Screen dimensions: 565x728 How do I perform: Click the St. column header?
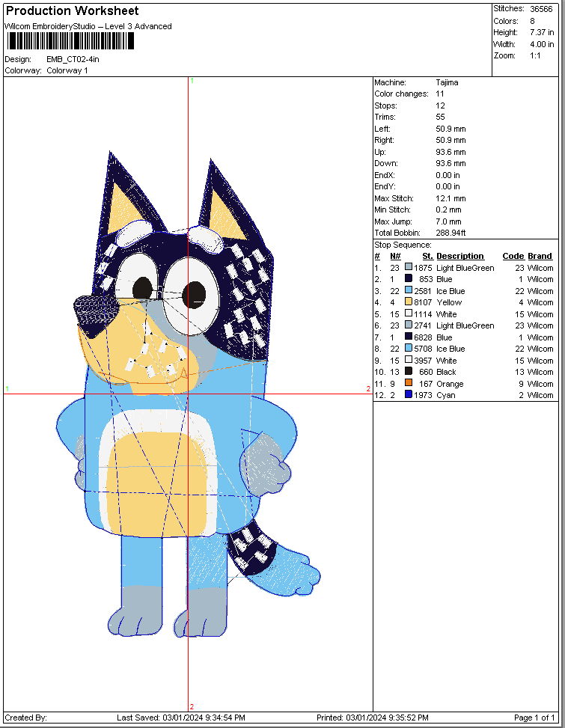coord(427,256)
